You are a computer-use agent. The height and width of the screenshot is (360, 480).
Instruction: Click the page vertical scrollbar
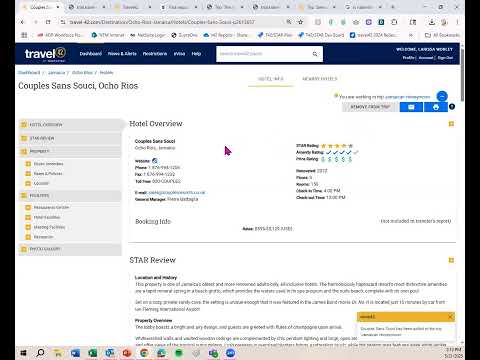coord(462,75)
